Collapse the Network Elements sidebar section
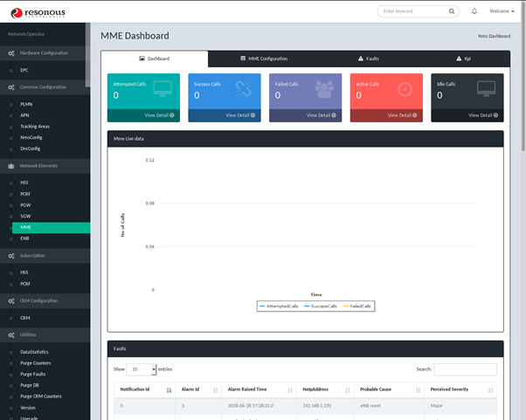 coord(44,164)
